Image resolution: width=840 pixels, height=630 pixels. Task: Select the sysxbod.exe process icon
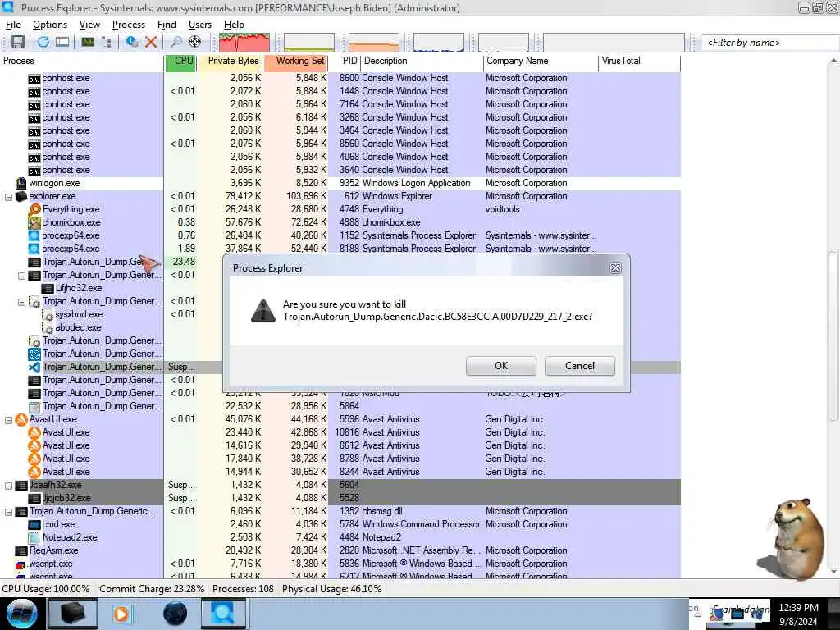pyautogui.click(x=48, y=314)
